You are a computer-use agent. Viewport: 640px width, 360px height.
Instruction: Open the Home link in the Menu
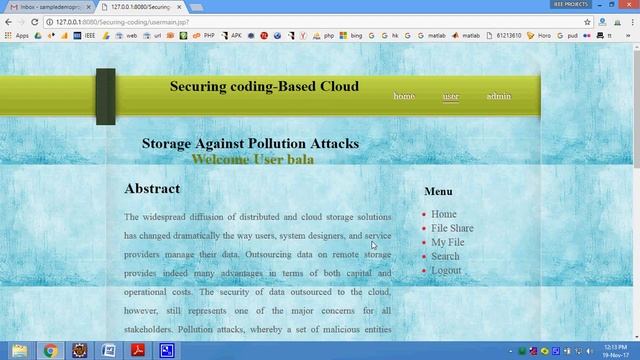(444, 214)
